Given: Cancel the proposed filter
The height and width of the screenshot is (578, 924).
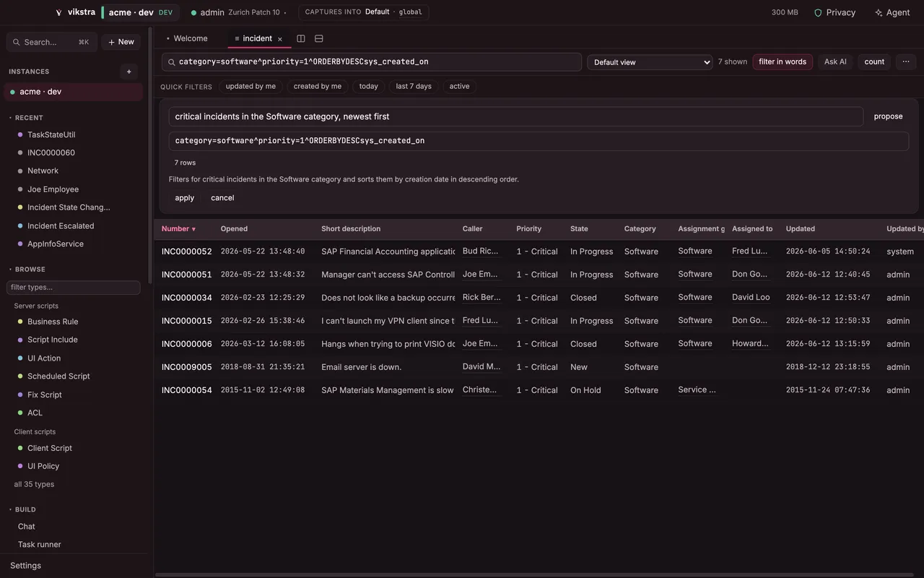Looking at the screenshot, I should (222, 198).
